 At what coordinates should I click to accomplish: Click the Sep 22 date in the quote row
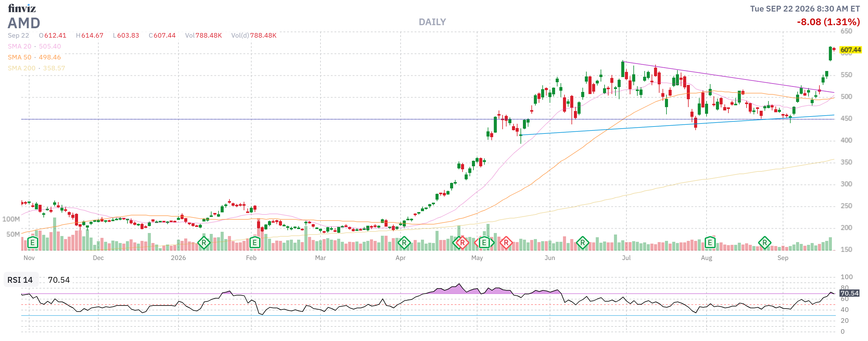(x=19, y=35)
